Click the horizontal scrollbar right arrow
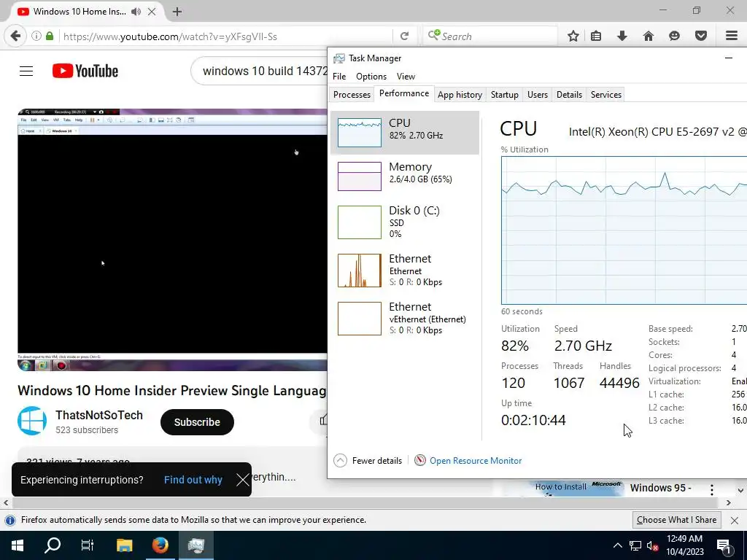747x560 pixels. pos(729,503)
